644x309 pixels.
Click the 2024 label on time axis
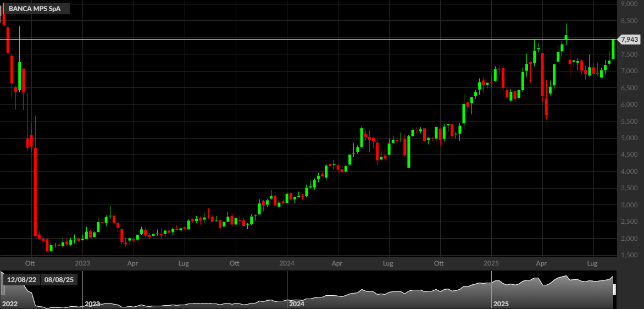click(287, 263)
